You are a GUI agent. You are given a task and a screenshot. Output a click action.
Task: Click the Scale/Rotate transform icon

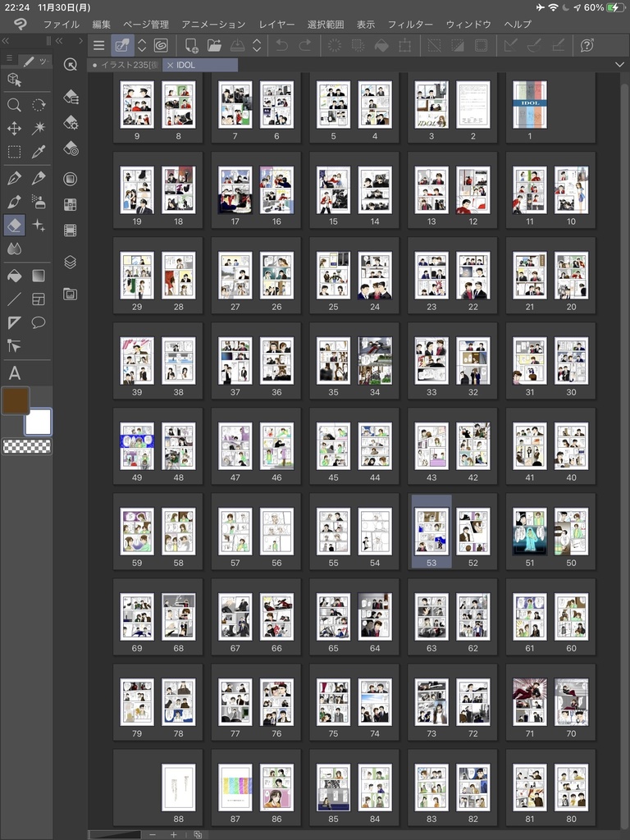405,46
